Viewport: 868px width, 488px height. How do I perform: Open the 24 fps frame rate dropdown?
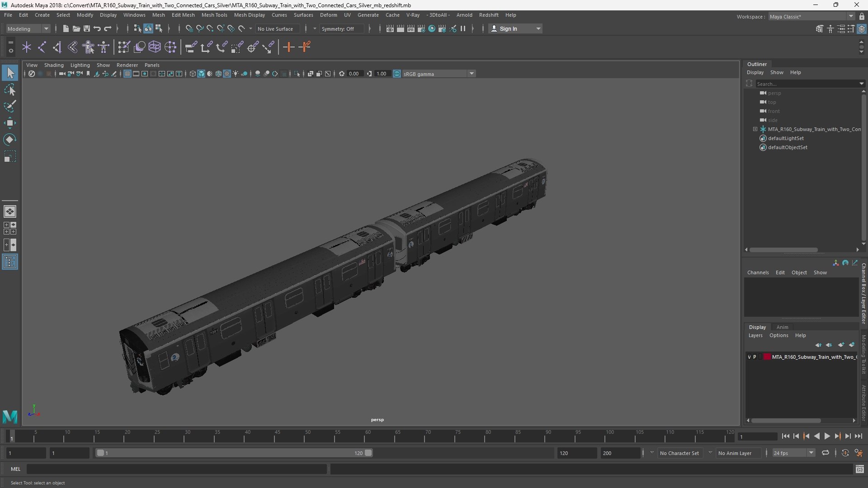click(x=793, y=453)
